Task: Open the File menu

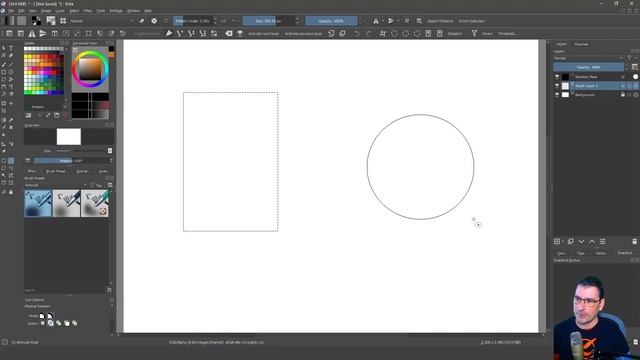Action: [x=11, y=11]
